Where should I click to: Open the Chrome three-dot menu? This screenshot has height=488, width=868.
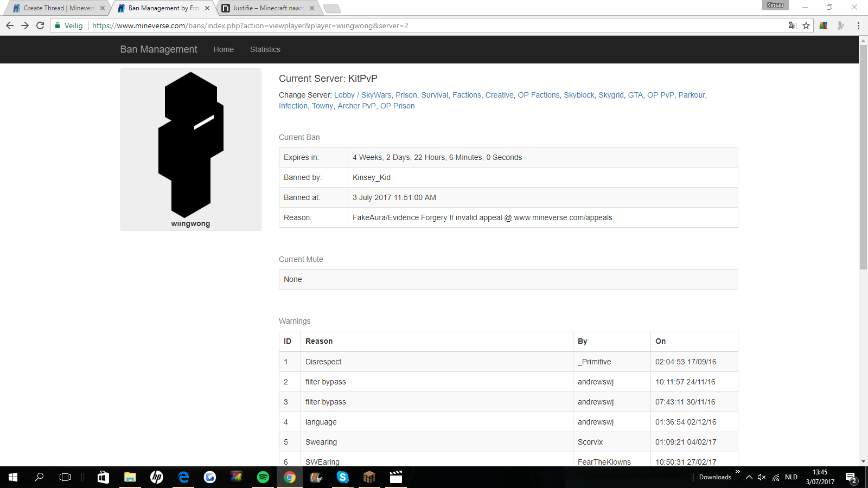pos(858,25)
